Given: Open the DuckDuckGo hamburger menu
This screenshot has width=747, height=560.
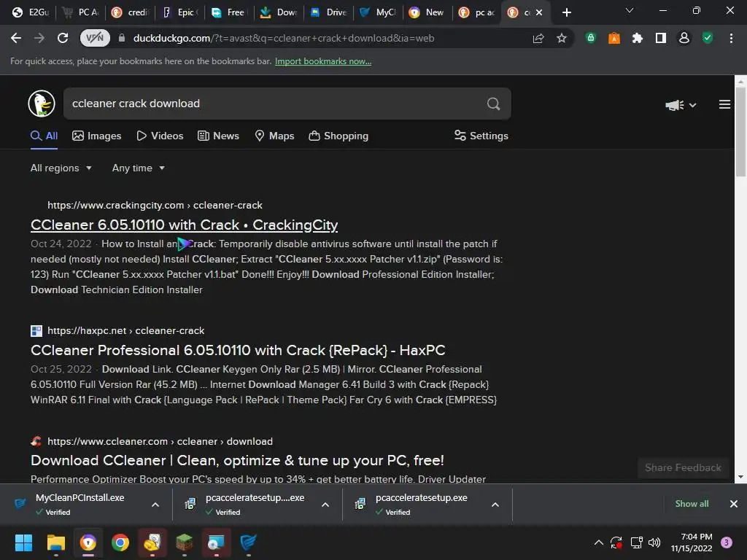Looking at the screenshot, I should pyautogui.click(x=724, y=104).
